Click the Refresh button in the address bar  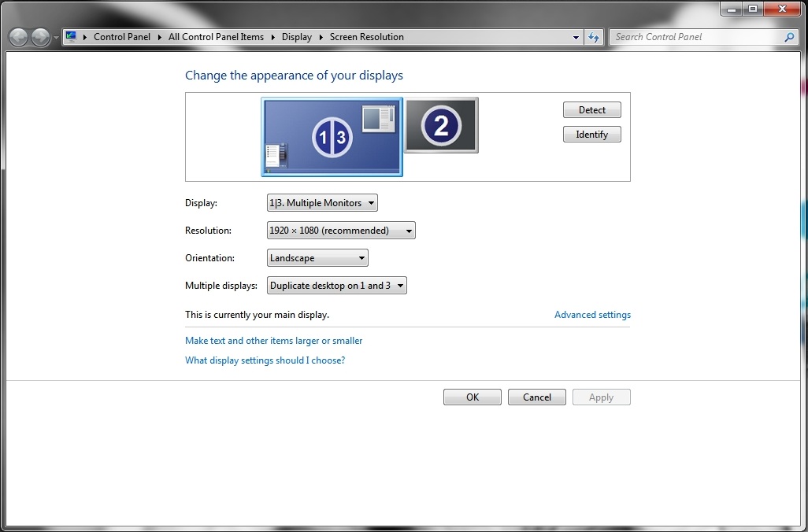[x=594, y=37]
